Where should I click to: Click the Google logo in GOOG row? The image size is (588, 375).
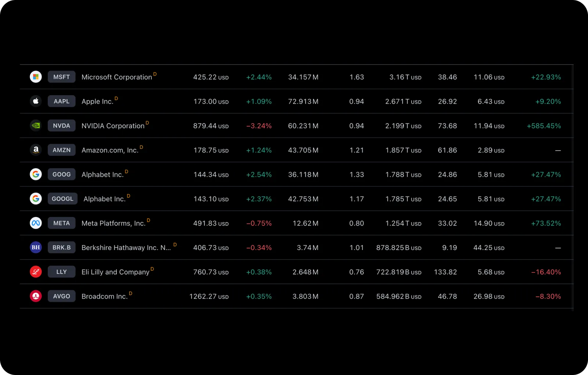(x=36, y=174)
